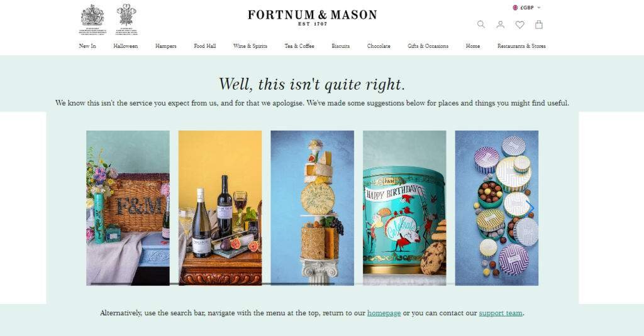Select the wine bottles image tile
The image size is (644, 336).
tap(220, 208)
